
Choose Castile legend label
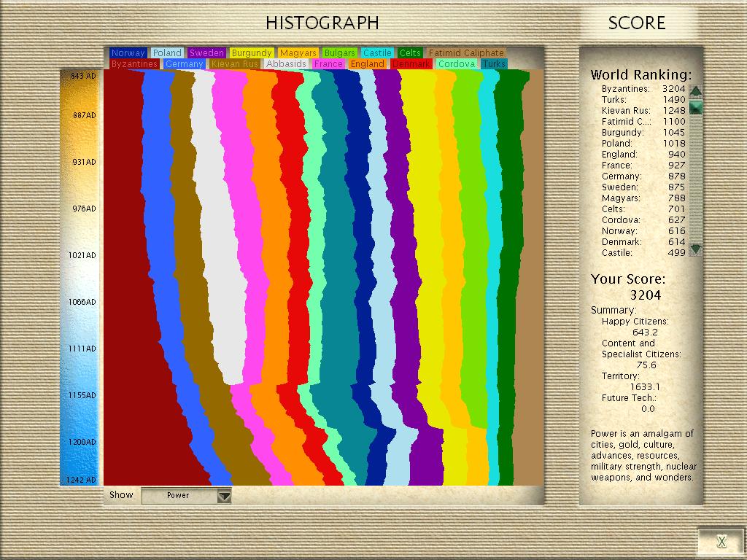click(x=377, y=52)
